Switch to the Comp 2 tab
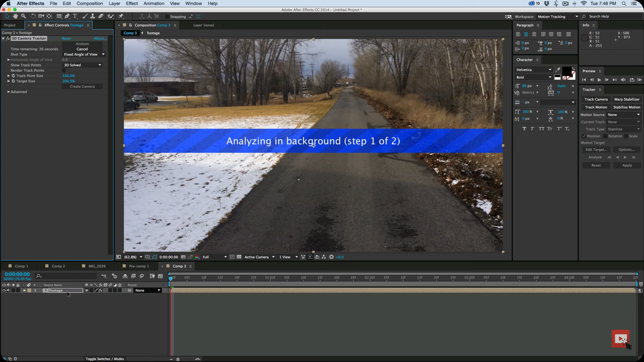This screenshot has height=362, width=644. (x=58, y=266)
